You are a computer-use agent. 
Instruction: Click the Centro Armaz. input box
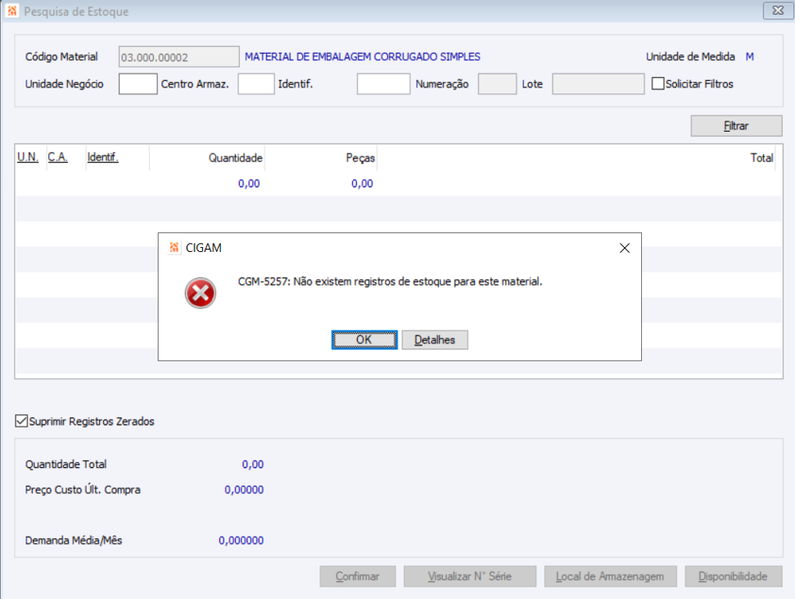pyautogui.click(x=256, y=84)
